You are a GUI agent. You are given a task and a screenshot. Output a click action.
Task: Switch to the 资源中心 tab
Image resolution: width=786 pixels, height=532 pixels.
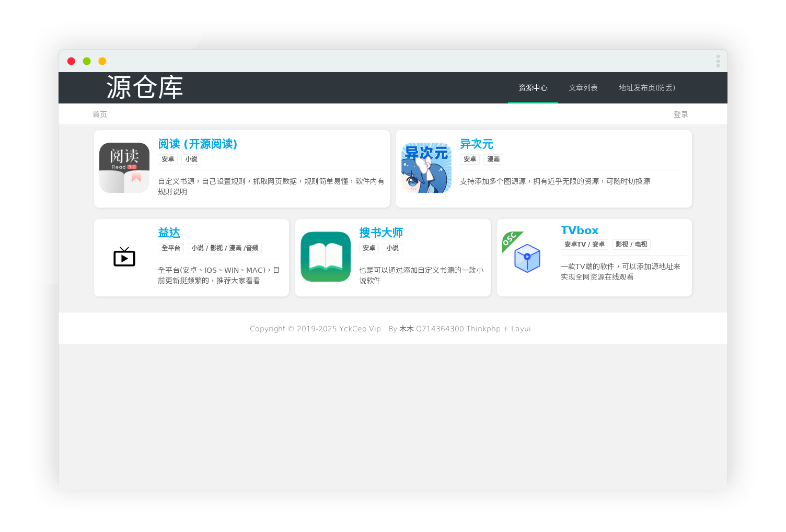(533, 88)
